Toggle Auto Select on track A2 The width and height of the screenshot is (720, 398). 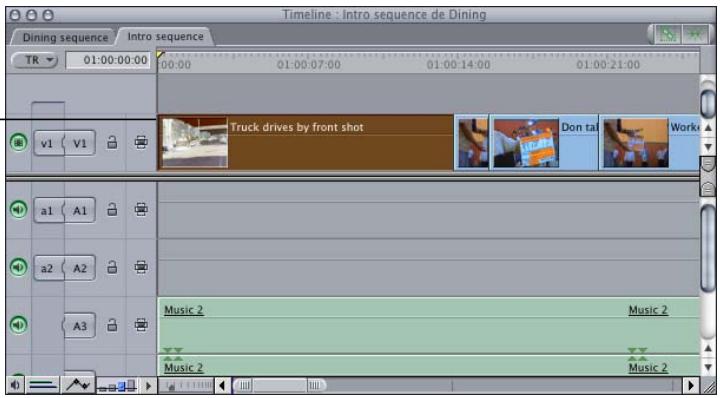coord(141,267)
